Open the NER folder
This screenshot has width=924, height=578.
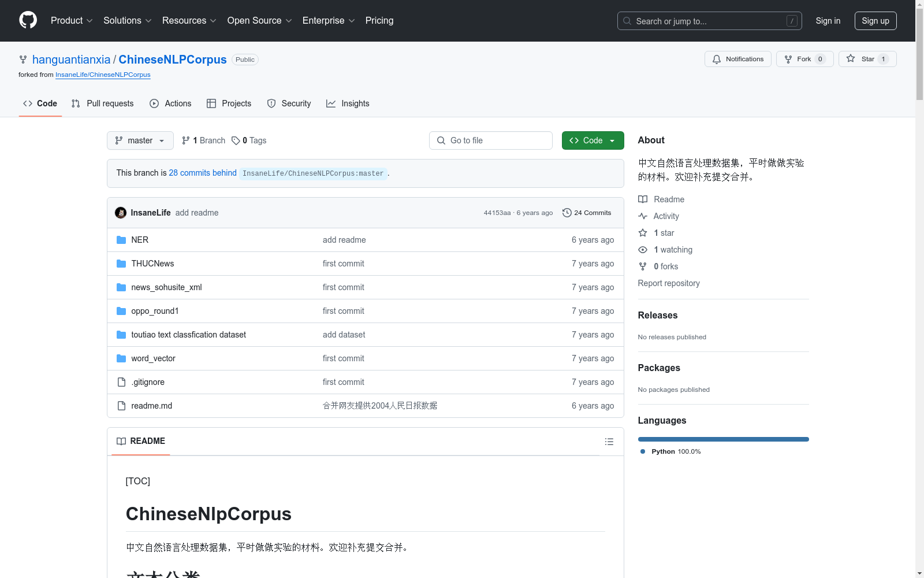[x=140, y=240]
